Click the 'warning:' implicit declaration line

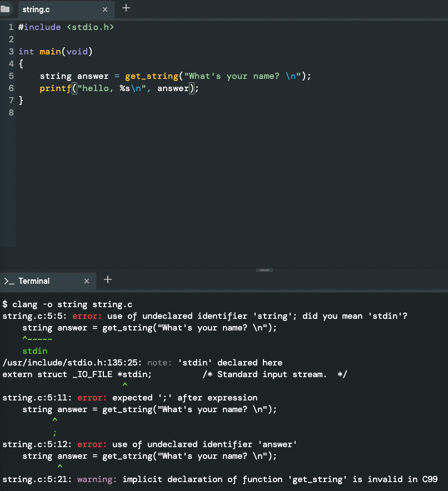tap(220, 479)
